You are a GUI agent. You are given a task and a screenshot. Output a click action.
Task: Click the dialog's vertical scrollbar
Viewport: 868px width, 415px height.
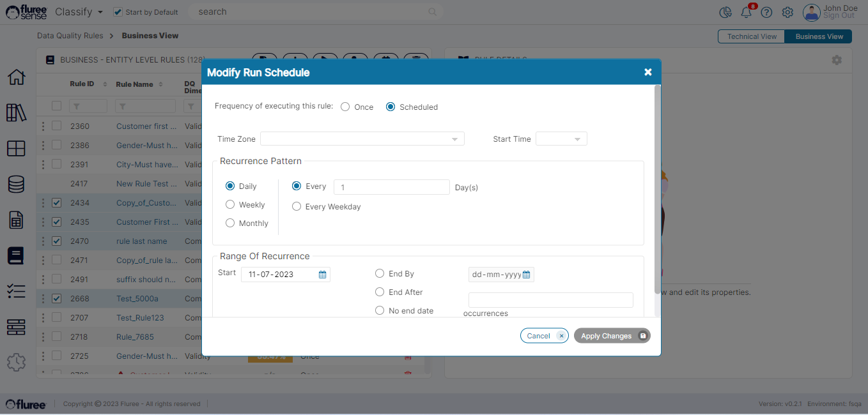(x=657, y=192)
